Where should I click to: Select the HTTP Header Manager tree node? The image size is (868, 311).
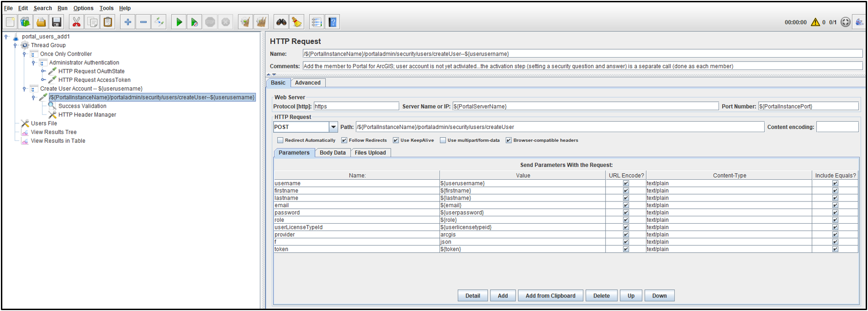coord(87,115)
